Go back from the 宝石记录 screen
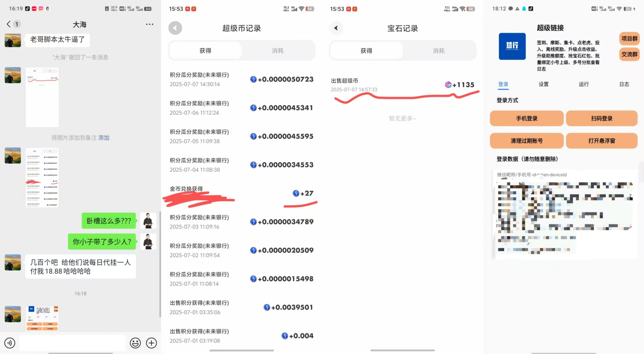644x354 pixels. pos(336,28)
